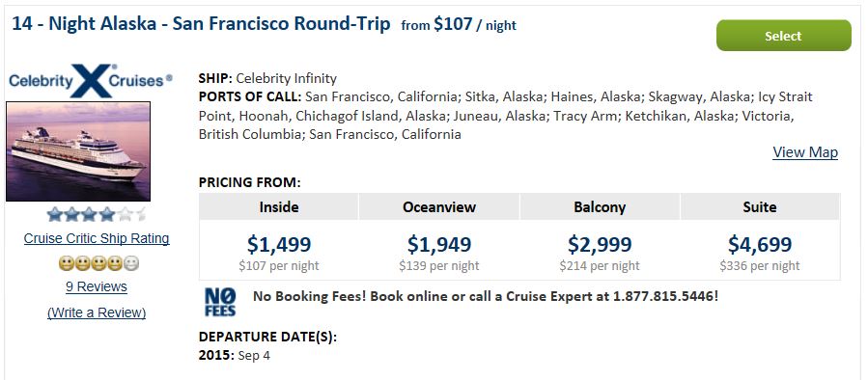Click the $4,699 Suite price
This screenshot has width=868, height=380.
point(760,244)
